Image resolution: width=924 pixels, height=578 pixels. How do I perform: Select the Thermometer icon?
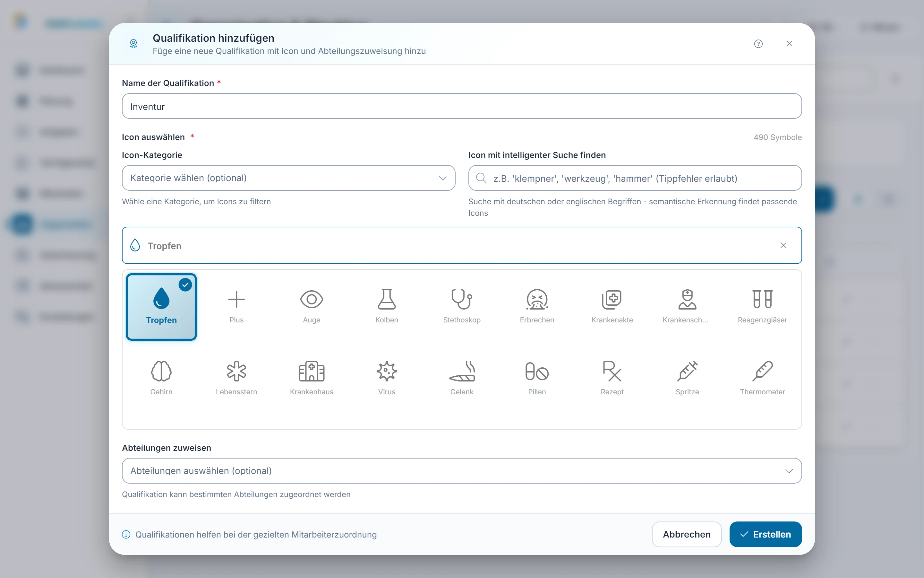point(763,379)
